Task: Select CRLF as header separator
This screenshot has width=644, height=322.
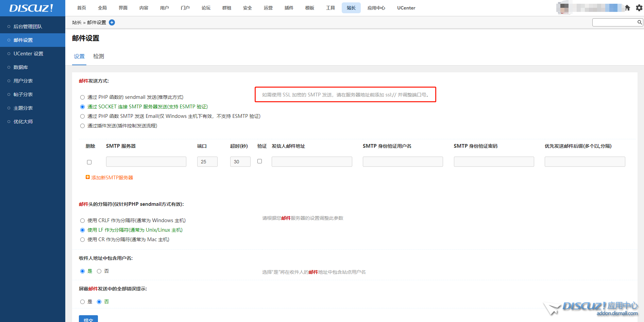Action: 83,221
